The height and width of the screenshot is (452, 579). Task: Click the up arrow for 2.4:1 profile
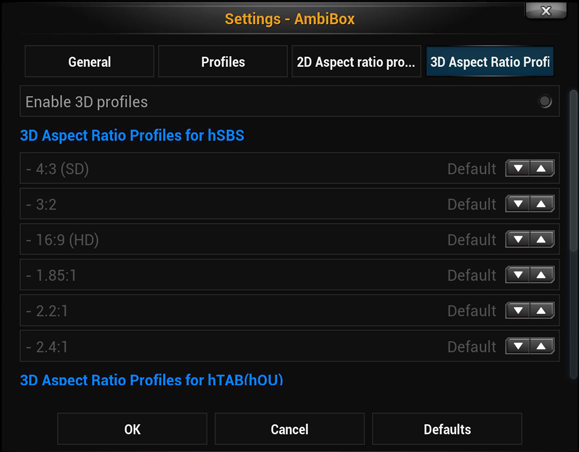(542, 346)
